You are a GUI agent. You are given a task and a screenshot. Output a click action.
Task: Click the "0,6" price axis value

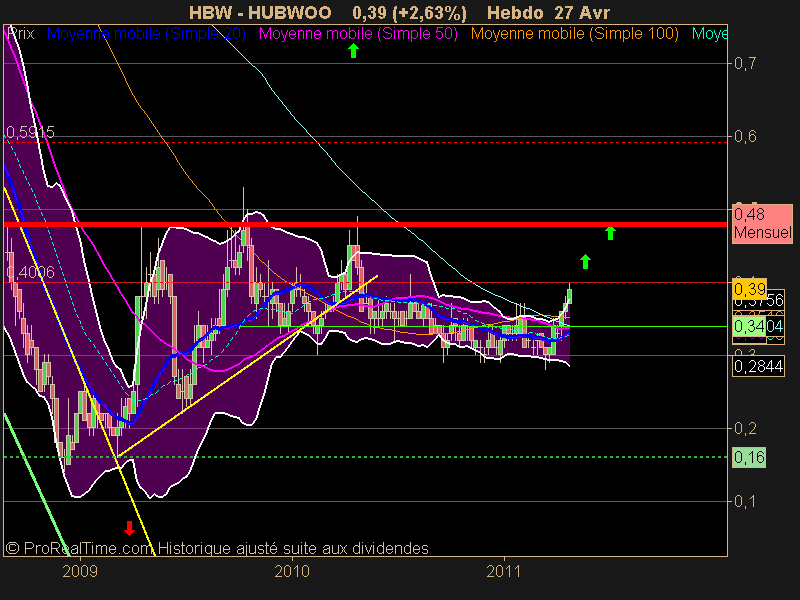(745, 136)
